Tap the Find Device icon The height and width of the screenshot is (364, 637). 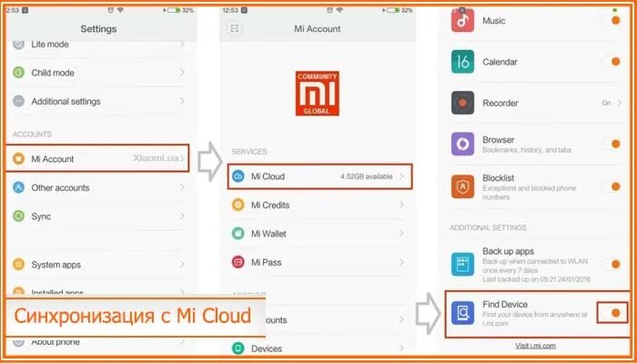(462, 313)
